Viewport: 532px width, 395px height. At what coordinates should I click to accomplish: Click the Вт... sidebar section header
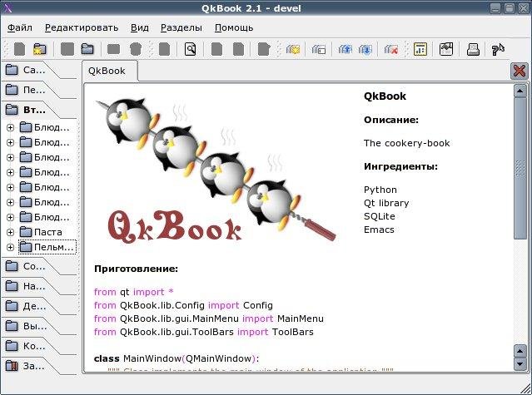click(34, 110)
